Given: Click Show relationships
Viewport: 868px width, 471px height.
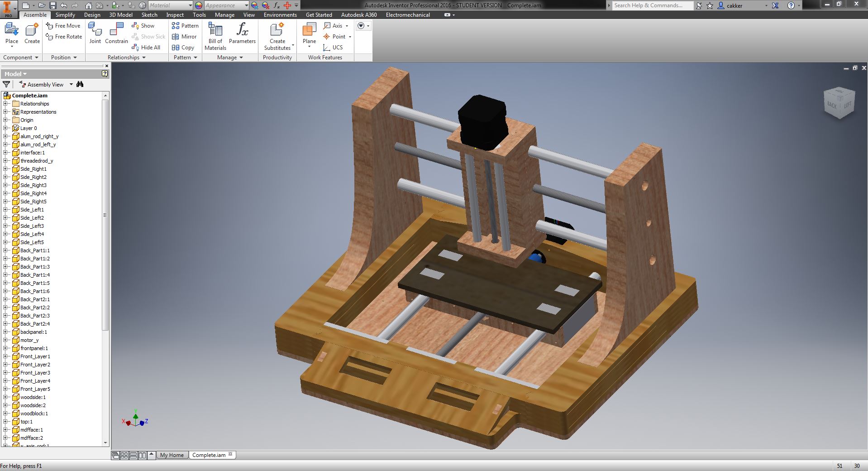Looking at the screenshot, I should pos(143,26).
